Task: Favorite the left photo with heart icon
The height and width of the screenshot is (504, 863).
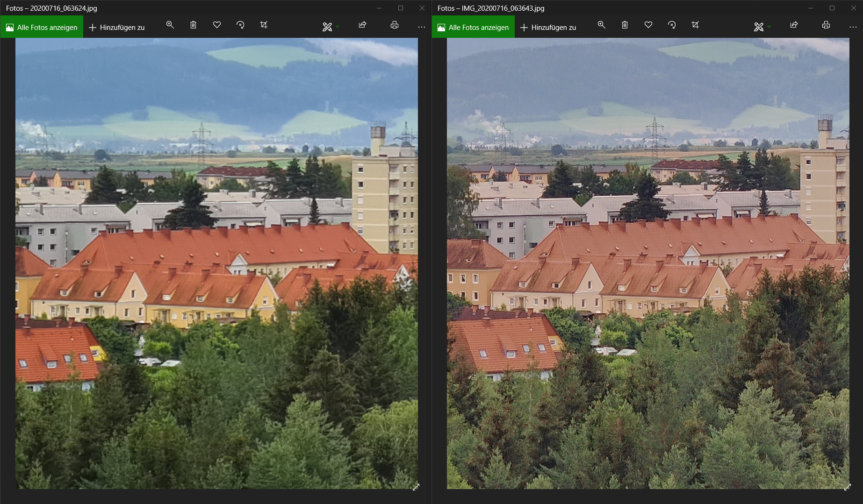Action: click(217, 25)
